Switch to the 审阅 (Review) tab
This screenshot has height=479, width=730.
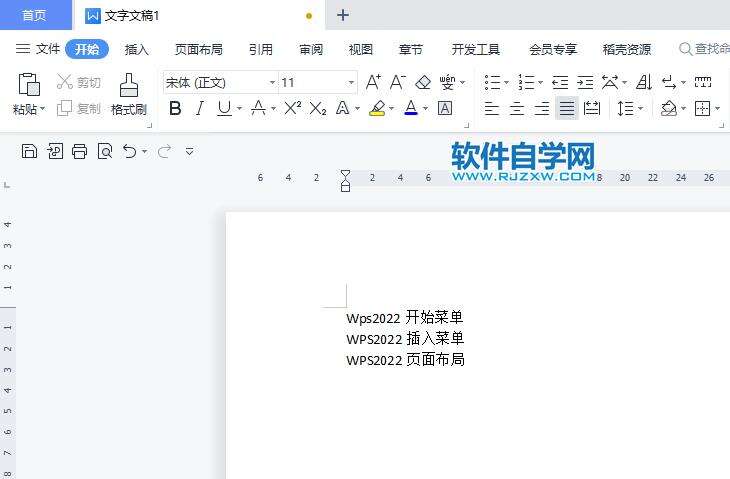(311, 49)
